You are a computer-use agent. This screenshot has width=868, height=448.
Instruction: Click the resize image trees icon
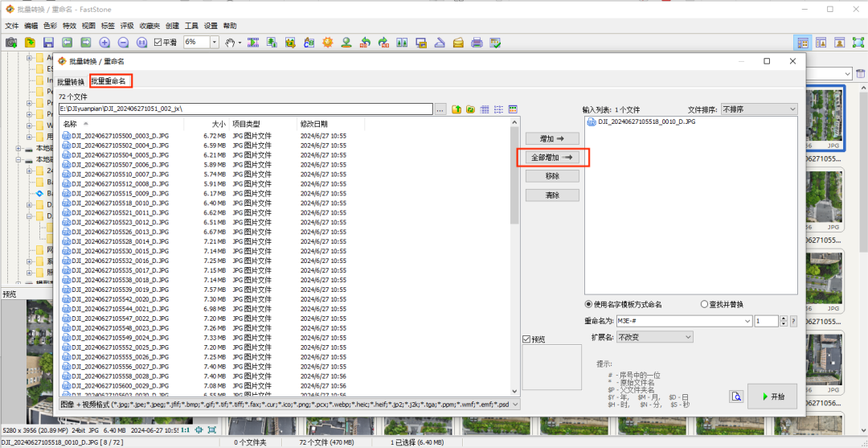[x=272, y=42]
